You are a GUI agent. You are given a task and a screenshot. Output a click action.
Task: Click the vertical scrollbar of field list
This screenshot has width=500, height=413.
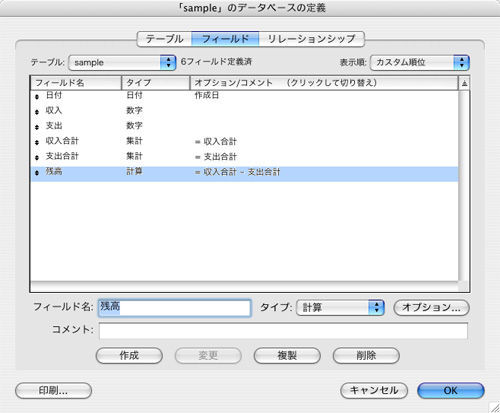click(x=464, y=185)
